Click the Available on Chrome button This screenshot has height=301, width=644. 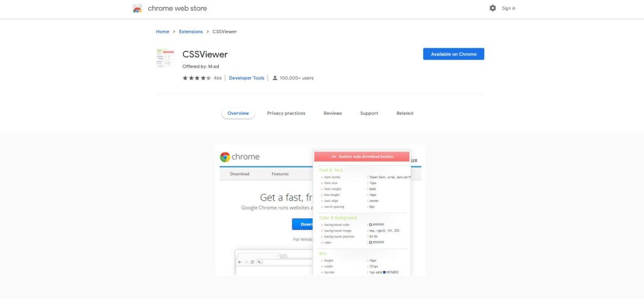coord(453,54)
